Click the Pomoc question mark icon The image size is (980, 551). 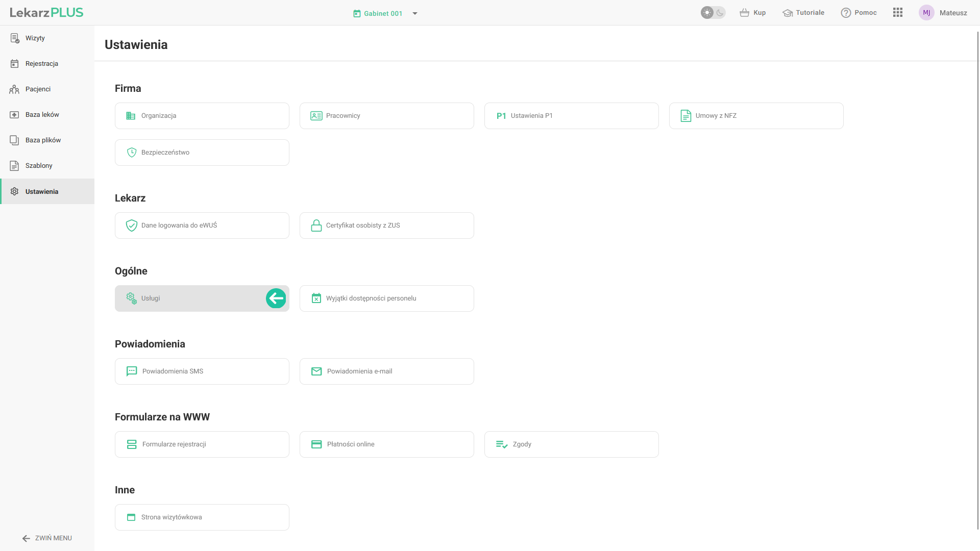(x=846, y=13)
